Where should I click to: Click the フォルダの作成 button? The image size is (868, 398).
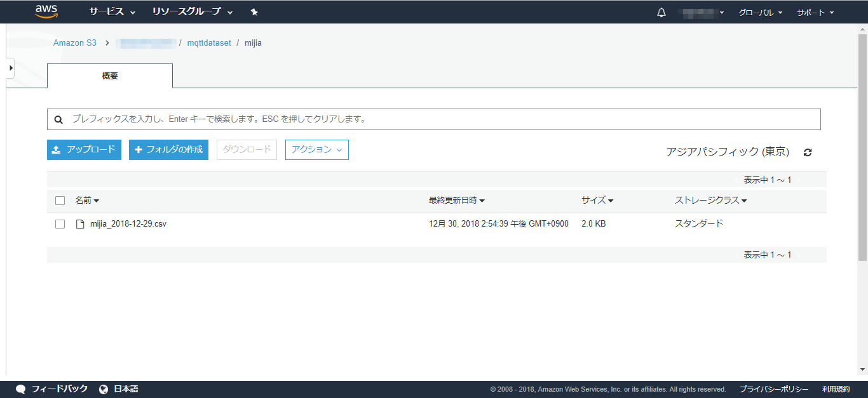coord(168,149)
